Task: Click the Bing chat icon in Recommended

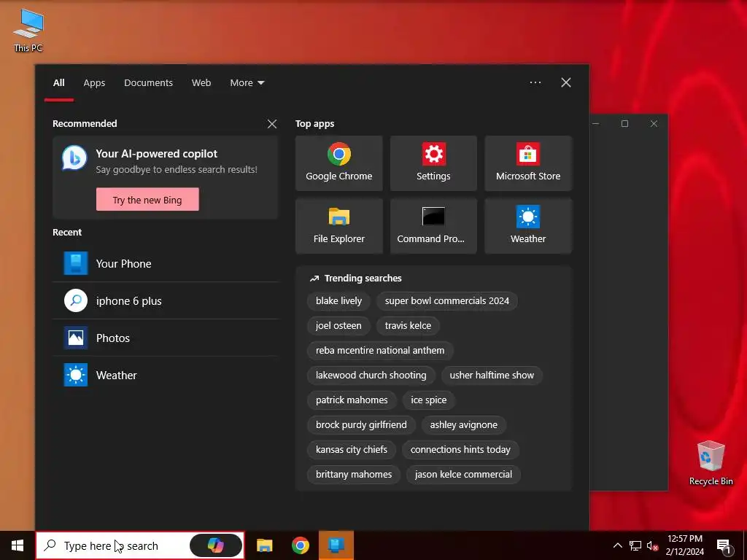Action: pyautogui.click(x=74, y=158)
